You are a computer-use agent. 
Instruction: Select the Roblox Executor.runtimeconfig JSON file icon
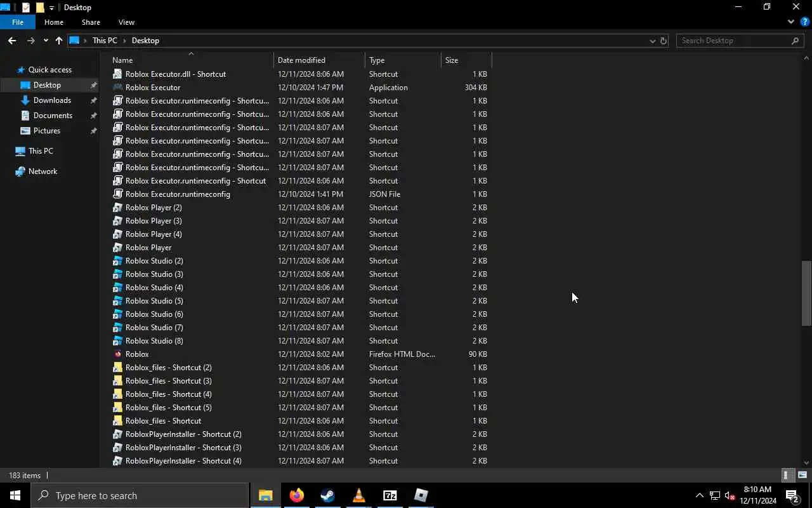coord(117,194)
